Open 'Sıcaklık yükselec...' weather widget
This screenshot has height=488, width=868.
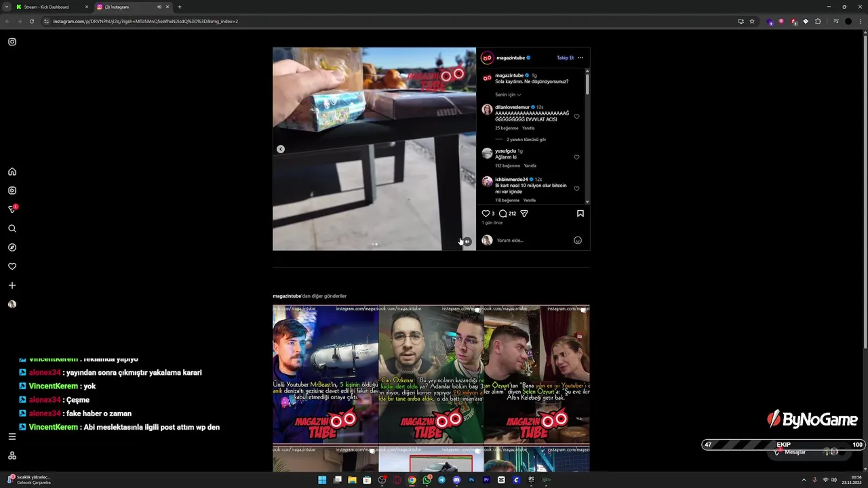point(28,480)
